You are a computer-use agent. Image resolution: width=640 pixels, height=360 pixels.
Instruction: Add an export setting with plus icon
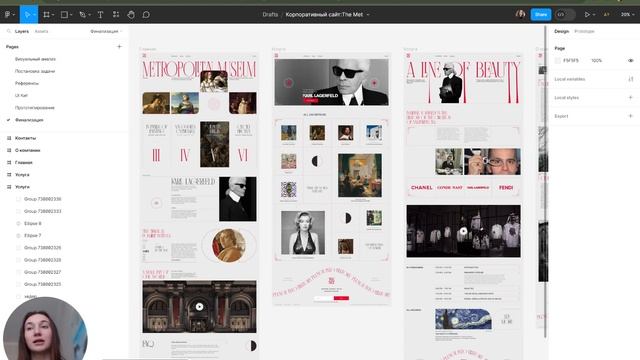pyautogui.click(x=631, y=116)
